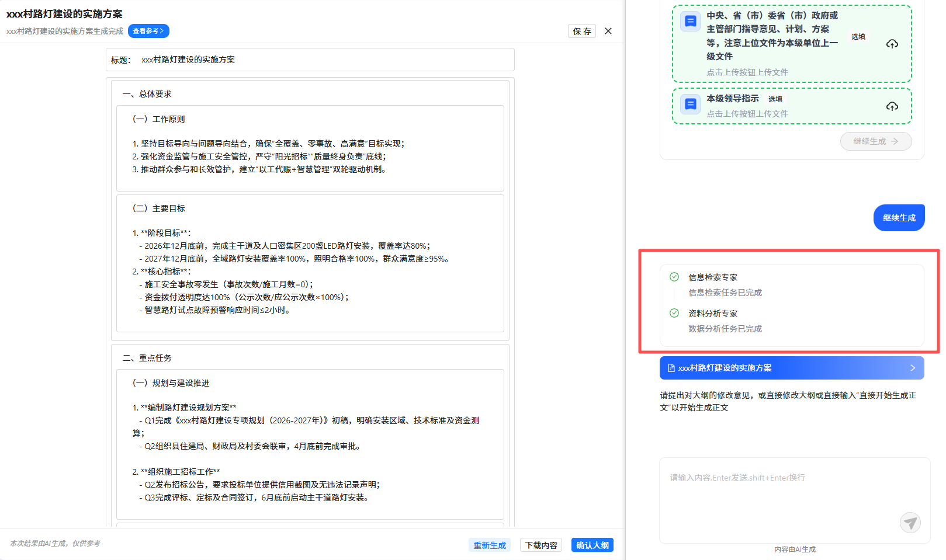Click the greyed 继续生成 arrow button

coord(875,141)
